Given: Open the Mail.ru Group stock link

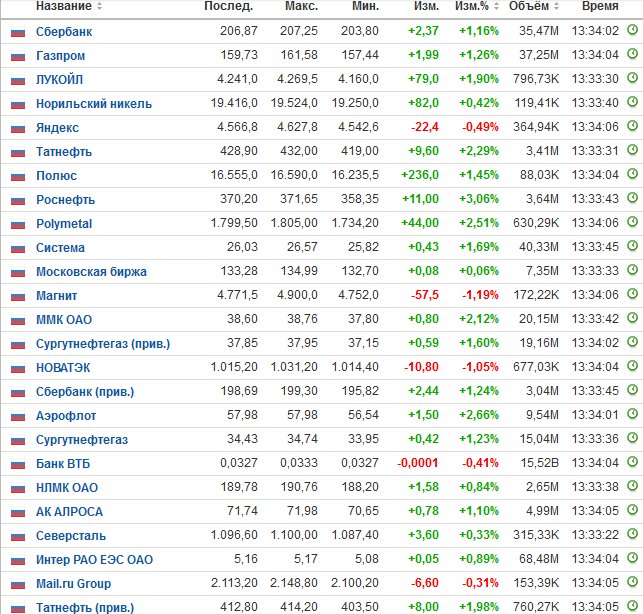Looking at the screenshot, I should coord(73,584).
